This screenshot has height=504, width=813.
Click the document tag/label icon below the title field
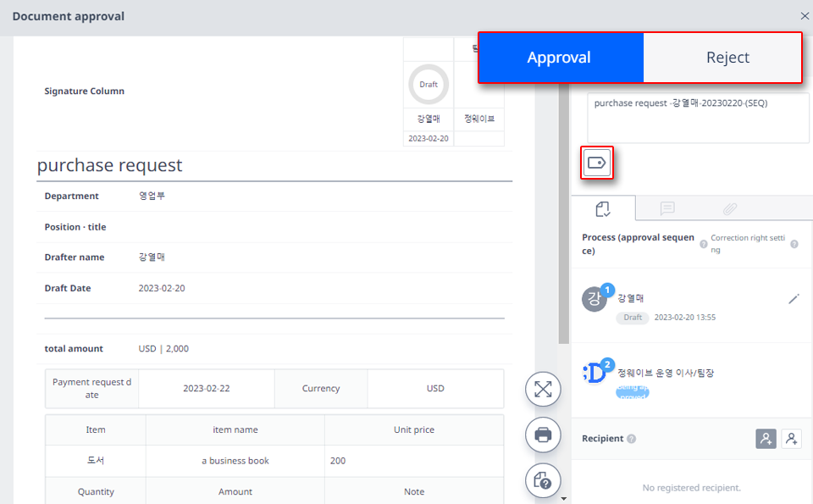click(x=596, y=163)
